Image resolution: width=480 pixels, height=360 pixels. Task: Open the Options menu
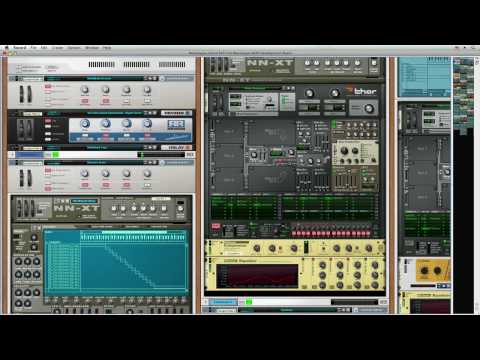[x=74, y=48]
